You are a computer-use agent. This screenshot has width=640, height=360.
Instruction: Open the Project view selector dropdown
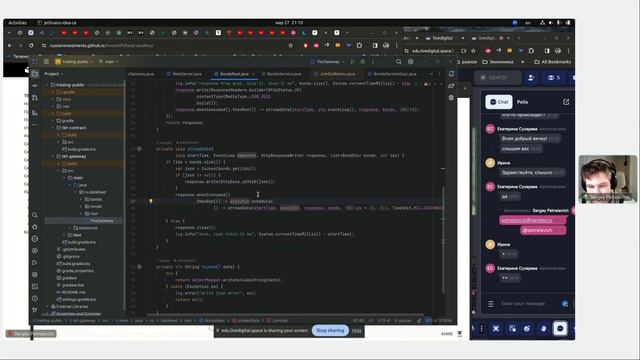click(x=54, y=74)
